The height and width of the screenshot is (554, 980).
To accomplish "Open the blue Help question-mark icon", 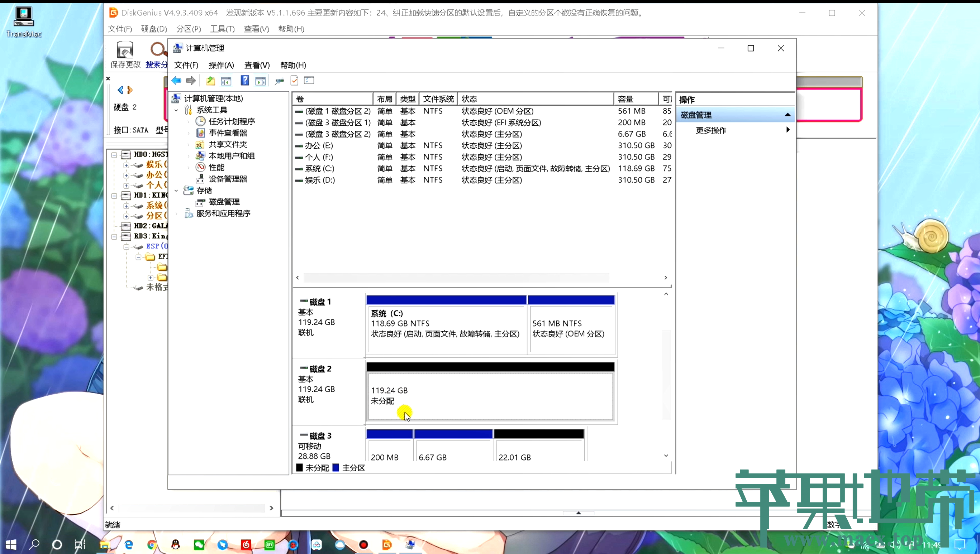I will 245,81.
